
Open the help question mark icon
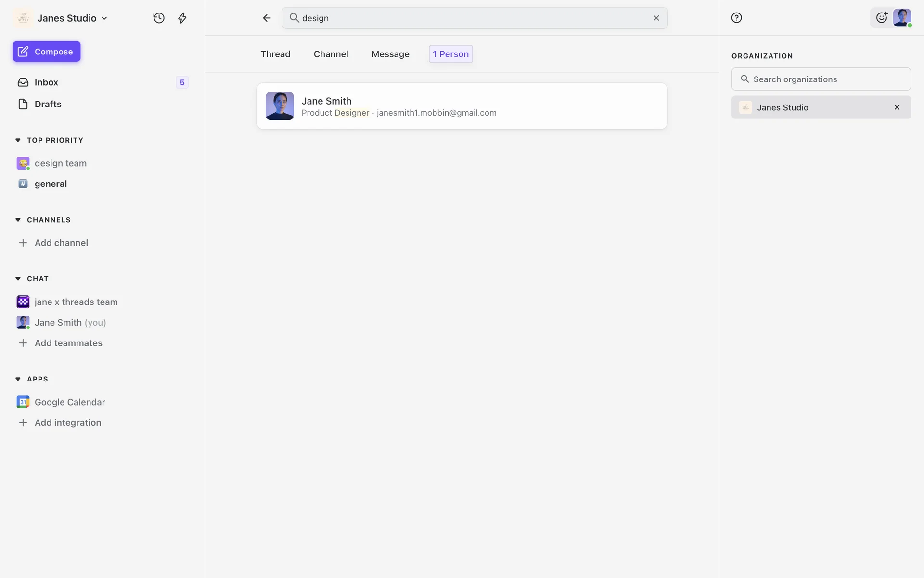(736, 18)
